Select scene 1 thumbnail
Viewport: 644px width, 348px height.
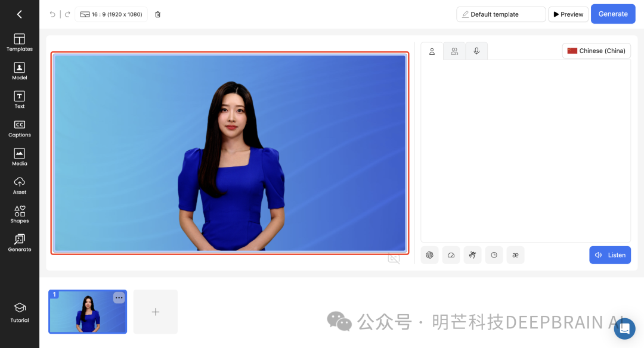tap(88, 312)
